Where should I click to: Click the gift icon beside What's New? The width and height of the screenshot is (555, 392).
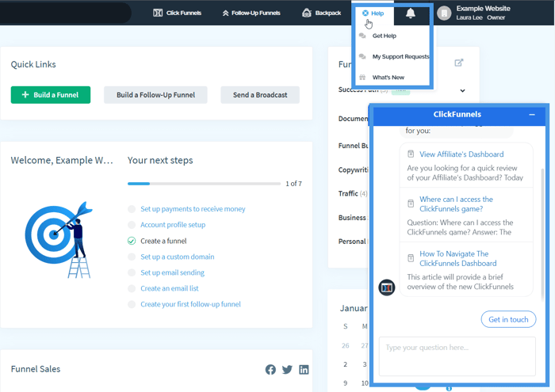click(362, 77)
